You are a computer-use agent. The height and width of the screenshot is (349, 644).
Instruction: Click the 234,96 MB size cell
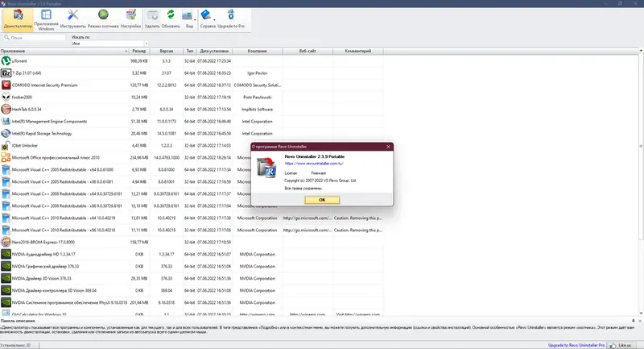click(138, 157)
